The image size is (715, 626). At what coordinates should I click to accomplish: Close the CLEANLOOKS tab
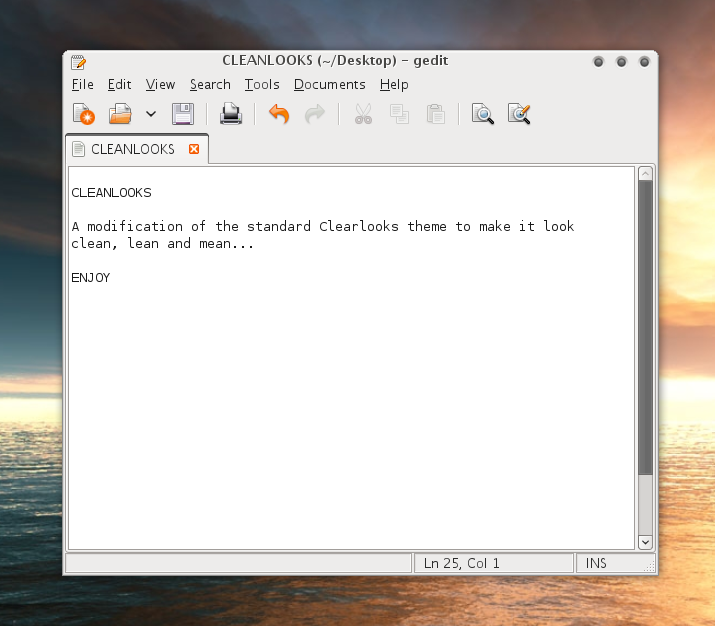[x=194, y=149]
